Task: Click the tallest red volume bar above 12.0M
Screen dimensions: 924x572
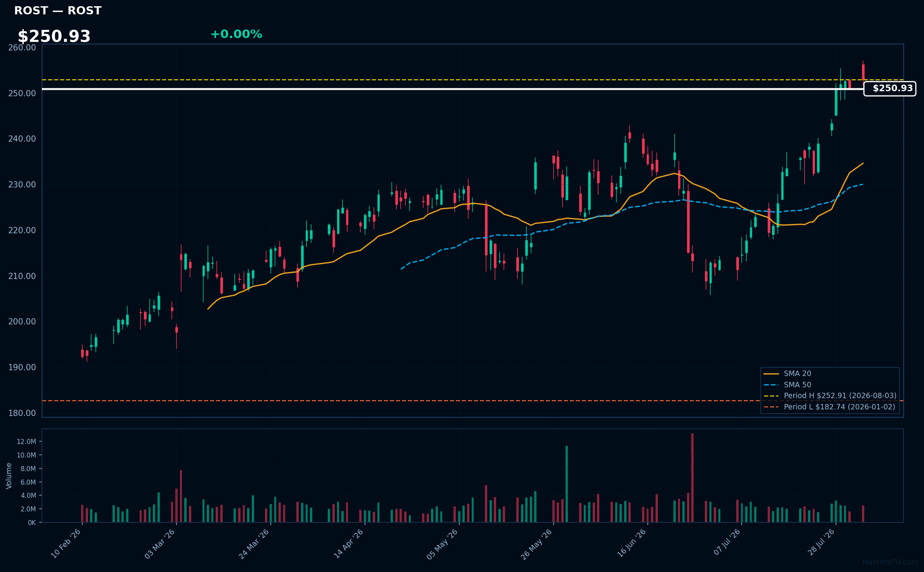Action: [692, 478]
